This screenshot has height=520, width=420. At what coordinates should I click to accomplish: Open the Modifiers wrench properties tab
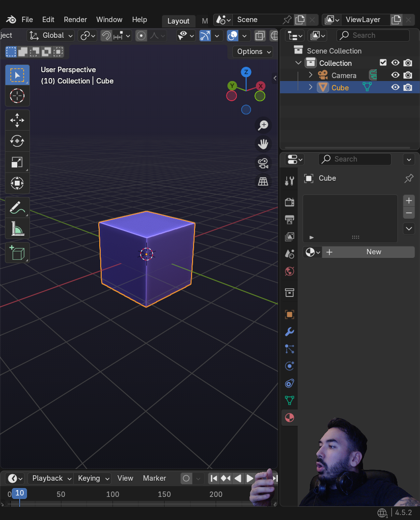pos(289,331)
